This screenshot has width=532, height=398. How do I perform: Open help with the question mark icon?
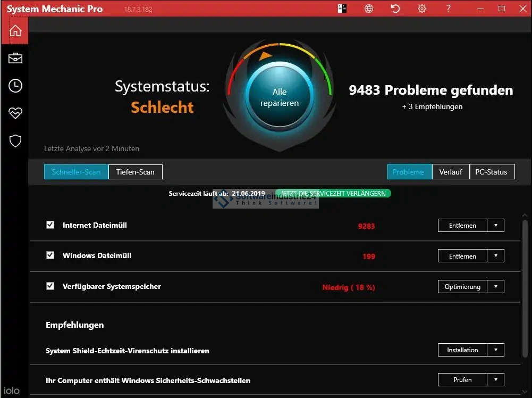click(x=449, y=9)
